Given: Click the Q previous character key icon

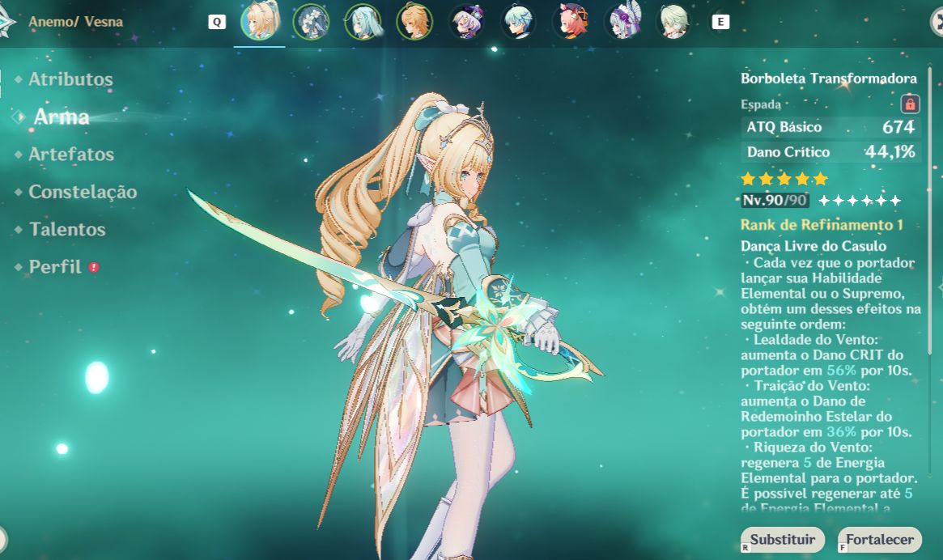Looking at the screenshot, I should click(x=216, y=23).
